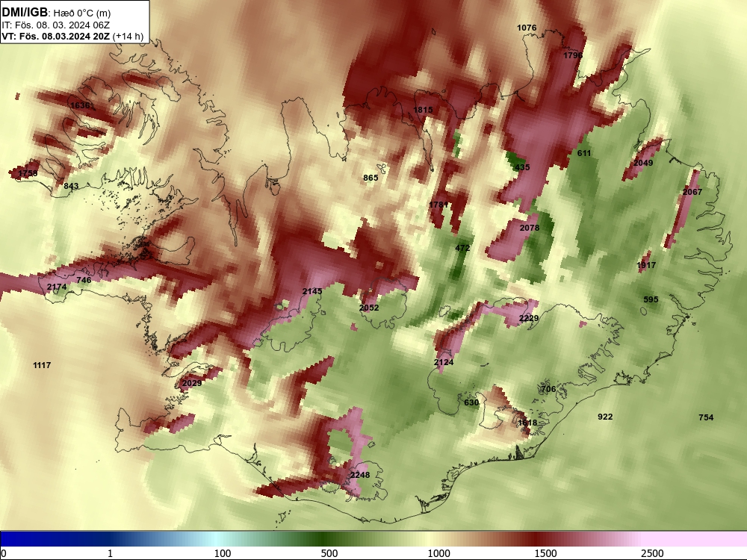Screen dimensions: 747x560
Task: Click the 2029 height label
Action: coord(192,383)
